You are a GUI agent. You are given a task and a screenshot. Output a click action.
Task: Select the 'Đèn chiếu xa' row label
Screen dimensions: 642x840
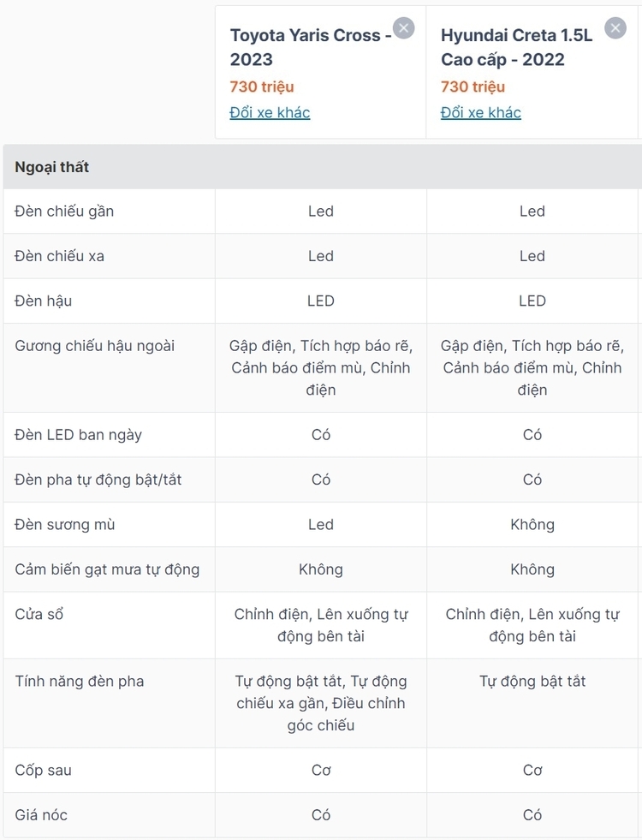59,256
